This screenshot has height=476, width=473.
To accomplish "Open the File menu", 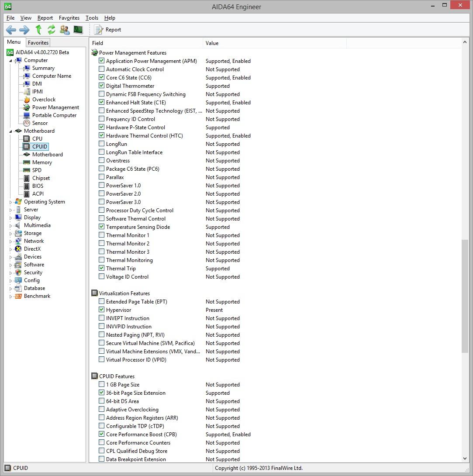I will coord(10,18).
